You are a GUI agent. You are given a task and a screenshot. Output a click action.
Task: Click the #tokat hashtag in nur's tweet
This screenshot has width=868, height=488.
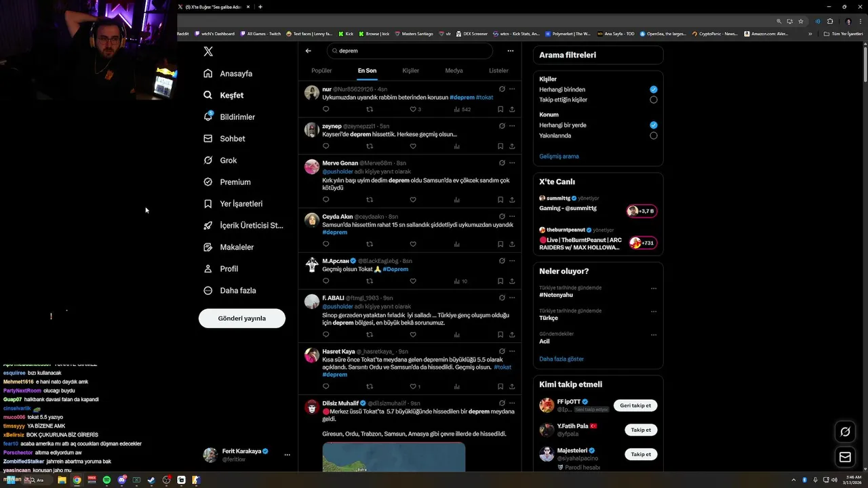pos(484,97)
